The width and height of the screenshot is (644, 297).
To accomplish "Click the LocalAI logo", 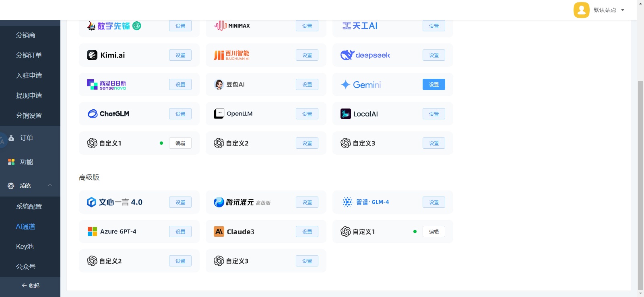I will tap(359, 114).
